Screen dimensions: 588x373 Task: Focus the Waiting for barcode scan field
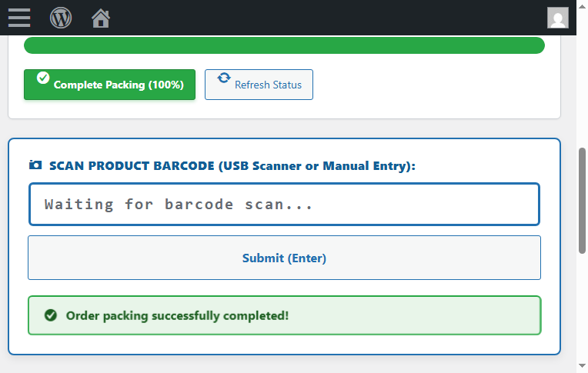(284, 205)
